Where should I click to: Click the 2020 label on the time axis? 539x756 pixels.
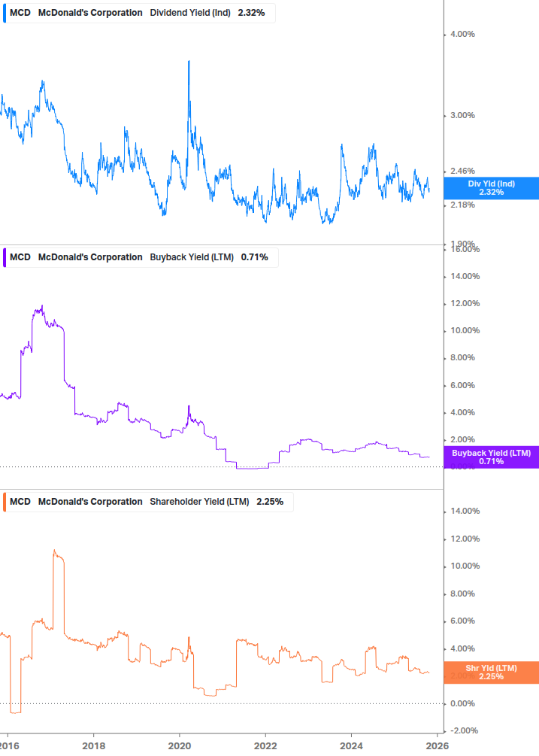179,745
